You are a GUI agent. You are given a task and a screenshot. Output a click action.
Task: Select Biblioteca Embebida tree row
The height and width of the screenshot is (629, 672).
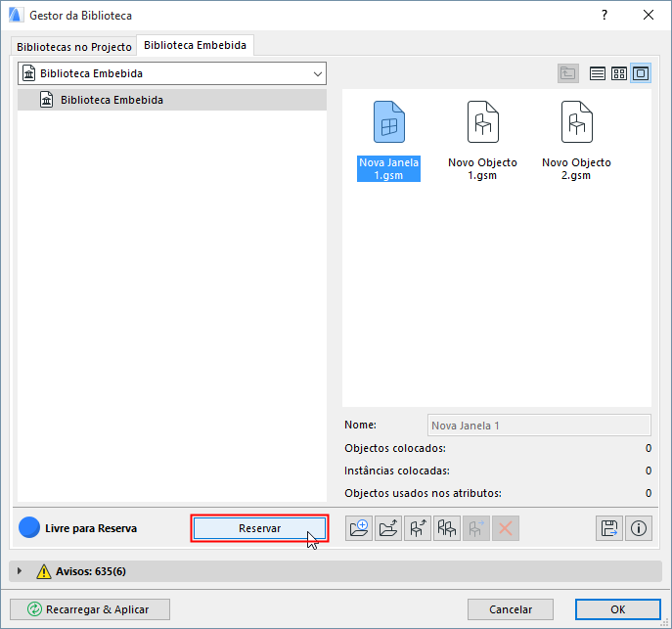tap(172, 100)
